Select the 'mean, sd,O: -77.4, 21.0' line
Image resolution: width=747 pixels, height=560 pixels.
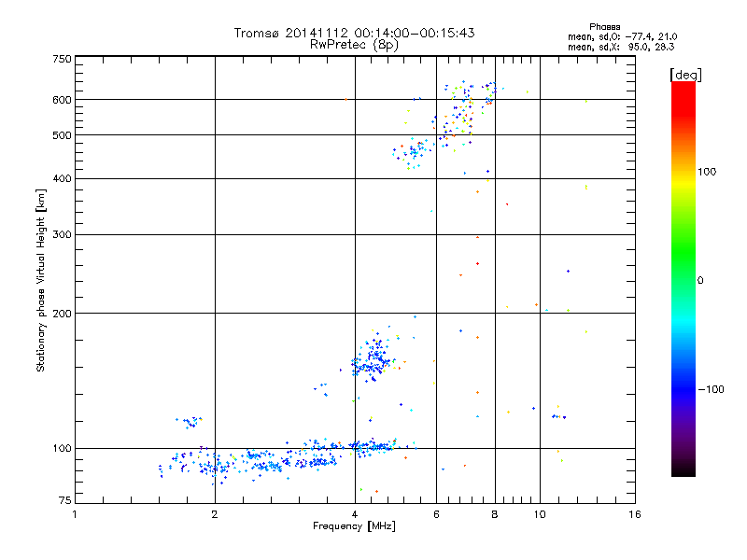[622, 36]
